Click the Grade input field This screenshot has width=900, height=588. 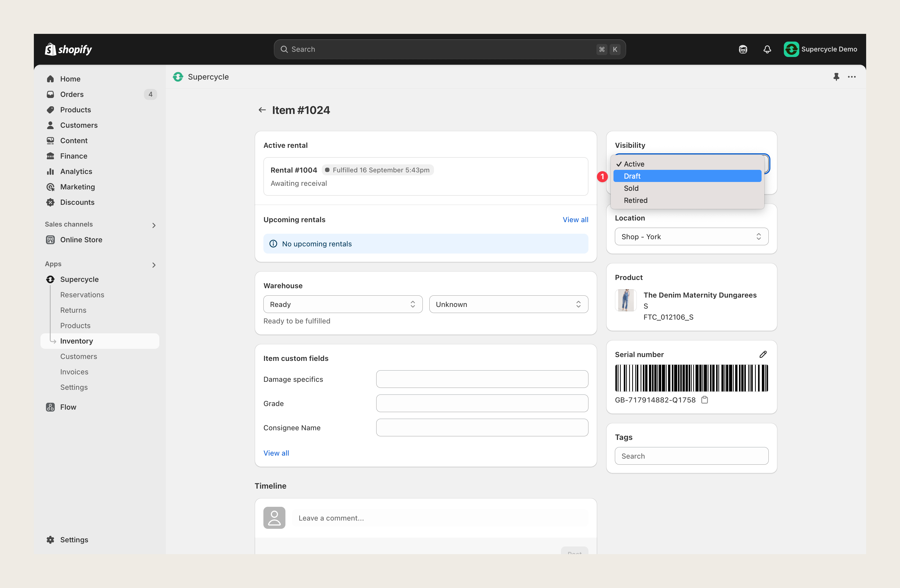tap(482, 403)
